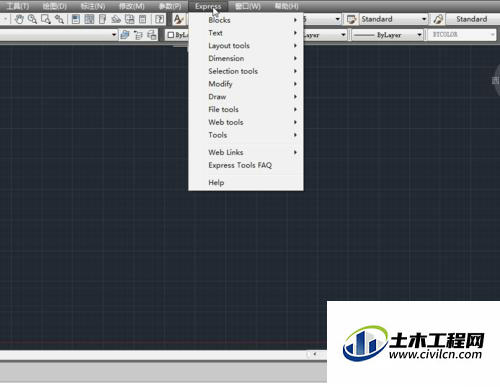Open the 绘图(D) menu
The width and height of the screenshot is (500, 387).
pyautogui.click(x=55, y=6)
